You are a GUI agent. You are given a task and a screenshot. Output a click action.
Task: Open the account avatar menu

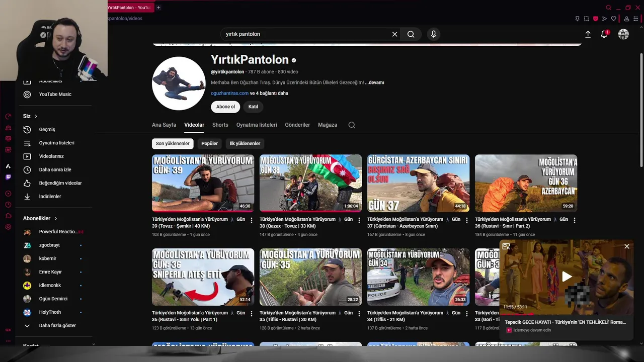point(623,34)
